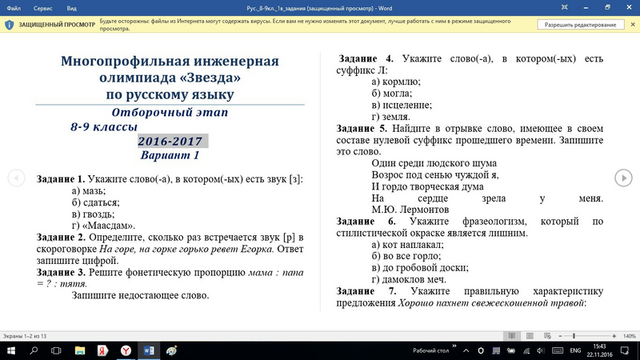Viewport: 640px width, 360px height.
Task: Toggle volume speaker icon in tray
Action: [x=541, y=351]
